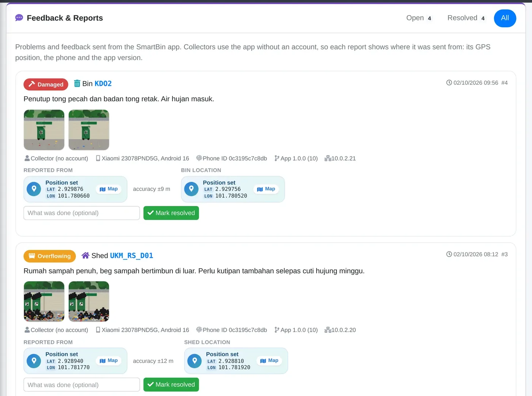Switch to the Resolved filter tab
Viewport: 532px width, 396px height.
click(466, 18)
